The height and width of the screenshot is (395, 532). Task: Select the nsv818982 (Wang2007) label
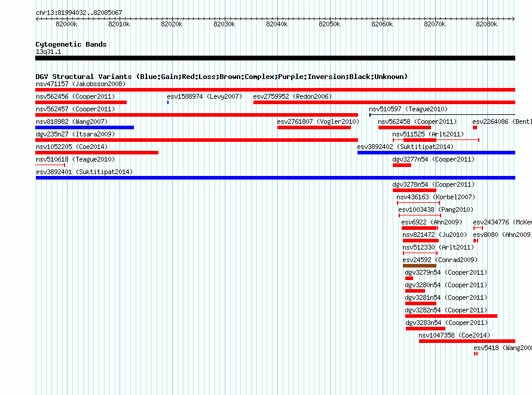(x=72, y=121)
